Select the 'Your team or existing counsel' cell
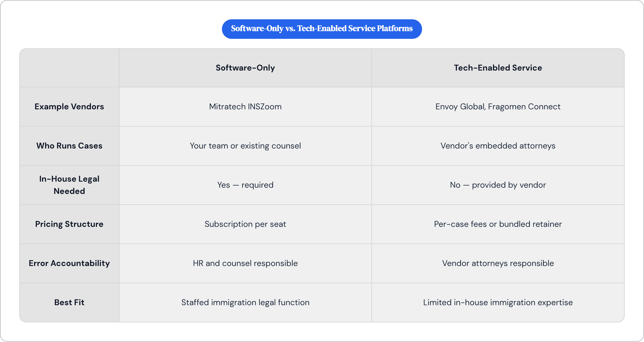Screen dimensions: 644x342 click(x=245, y=146)
